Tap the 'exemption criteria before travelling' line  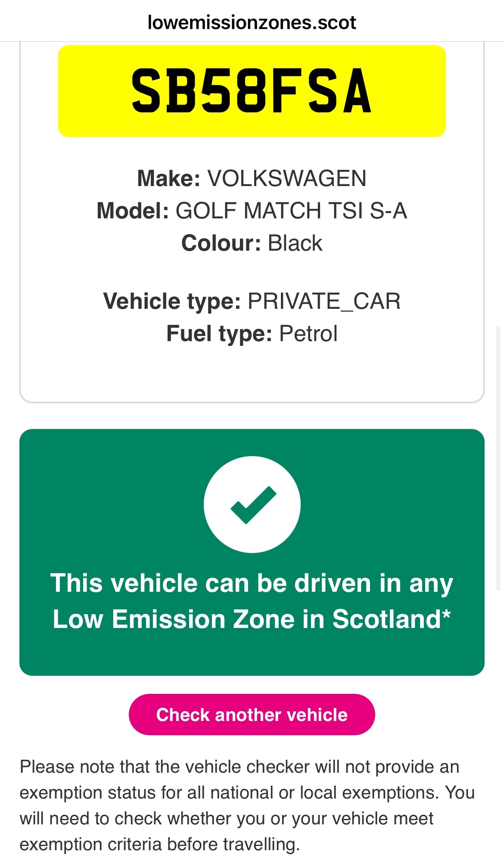click(x=159, y=844)
